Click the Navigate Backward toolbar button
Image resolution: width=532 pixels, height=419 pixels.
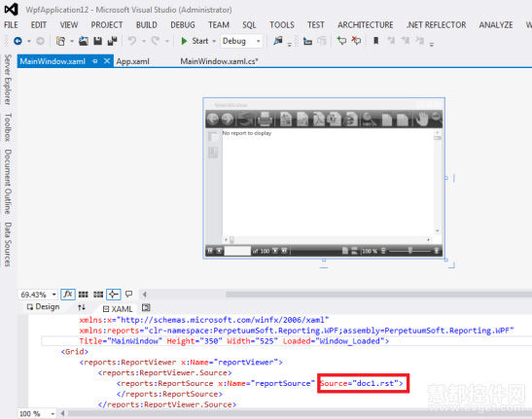(x=18, y=41)
